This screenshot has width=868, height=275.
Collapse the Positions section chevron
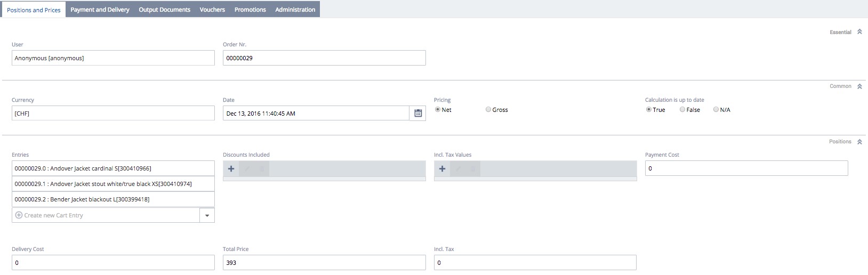pos(859,142)
